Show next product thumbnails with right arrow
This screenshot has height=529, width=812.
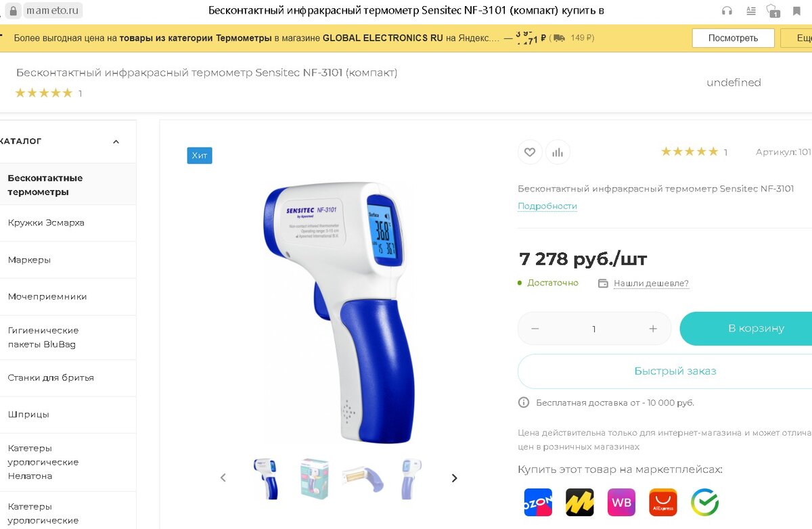[x=454, y=478]
